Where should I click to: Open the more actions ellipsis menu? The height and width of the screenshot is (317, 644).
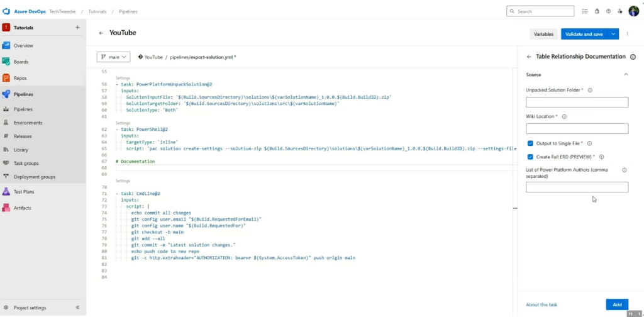627,34
